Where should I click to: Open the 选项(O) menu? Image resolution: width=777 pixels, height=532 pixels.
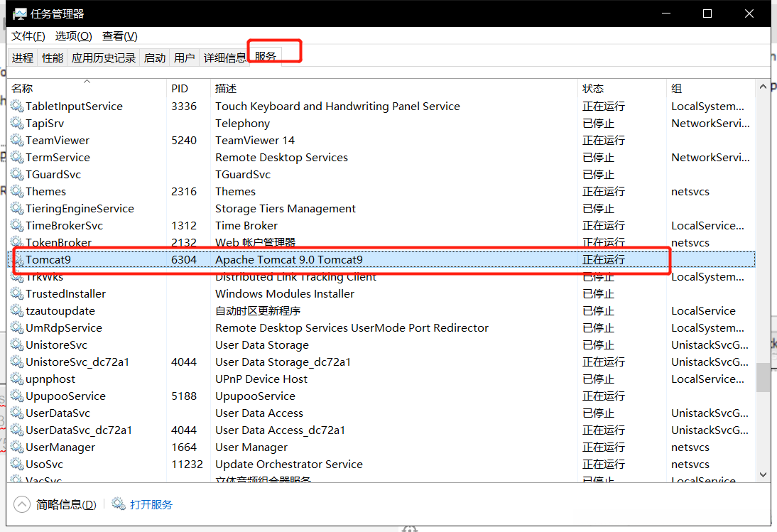click(73, 36)
